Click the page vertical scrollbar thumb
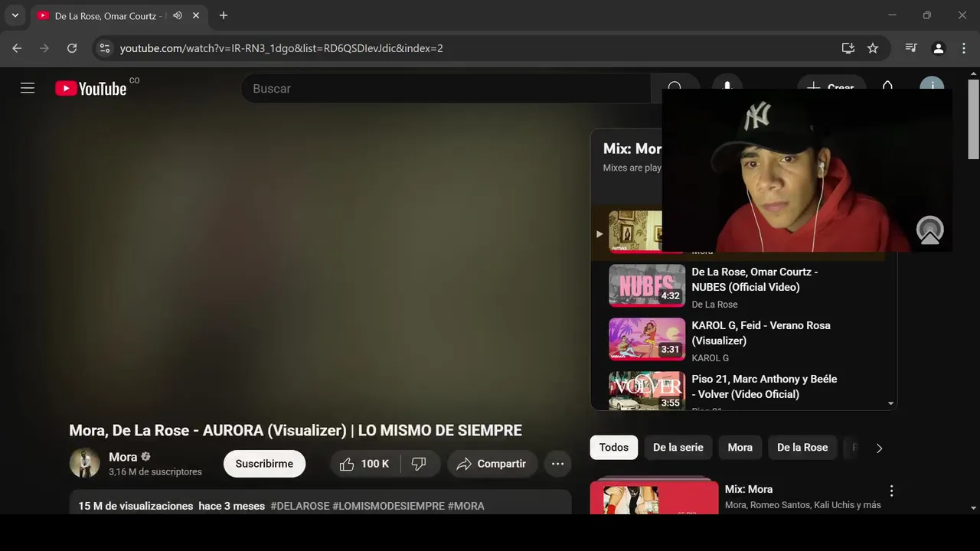 click(973, 119)
